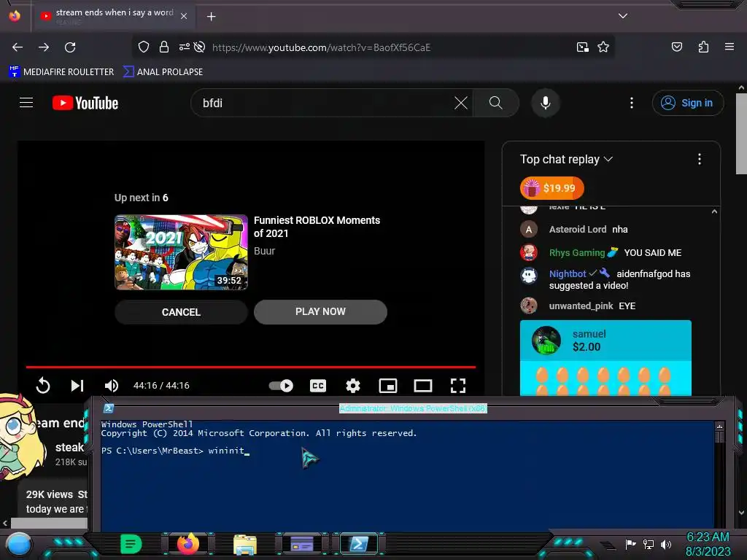This screenshot has height=560, width=747.
Task: Click the padlock site security icon
Action: (164, 47)
